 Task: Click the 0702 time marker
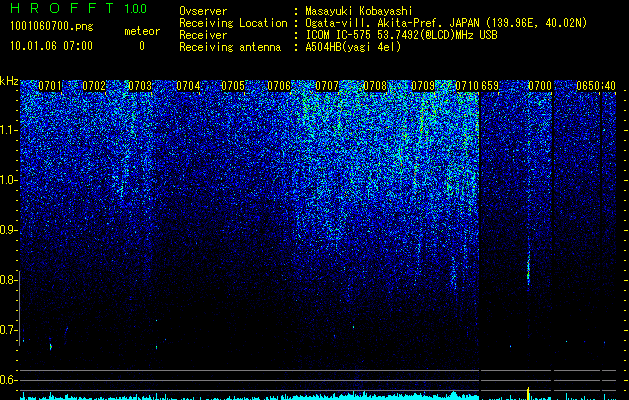(94, 86)
